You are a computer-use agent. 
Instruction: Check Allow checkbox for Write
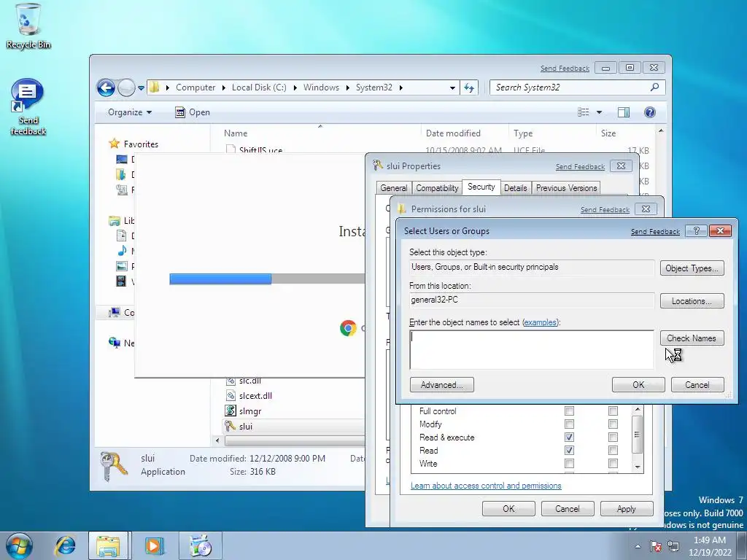pyautogui.click(x=569, y=463)
